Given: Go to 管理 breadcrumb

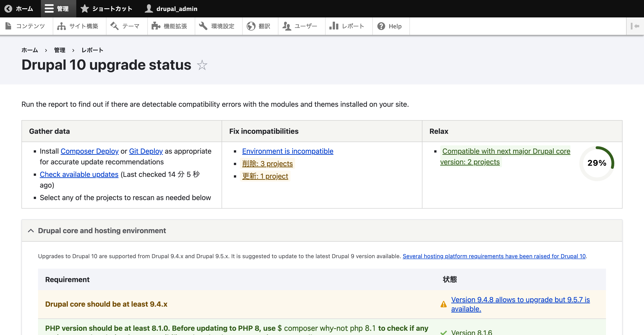Looking at the screenshot, I should click(59, 50).
